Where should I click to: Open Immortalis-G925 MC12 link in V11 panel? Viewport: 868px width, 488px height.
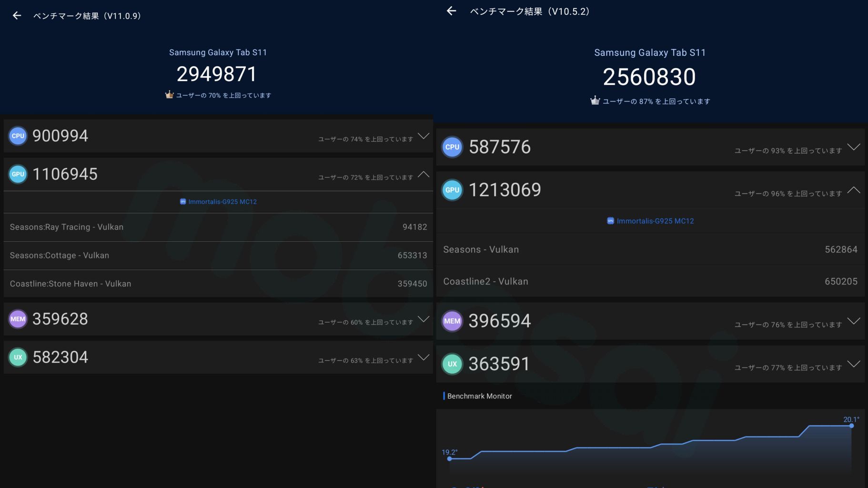(x=218, y=202)
